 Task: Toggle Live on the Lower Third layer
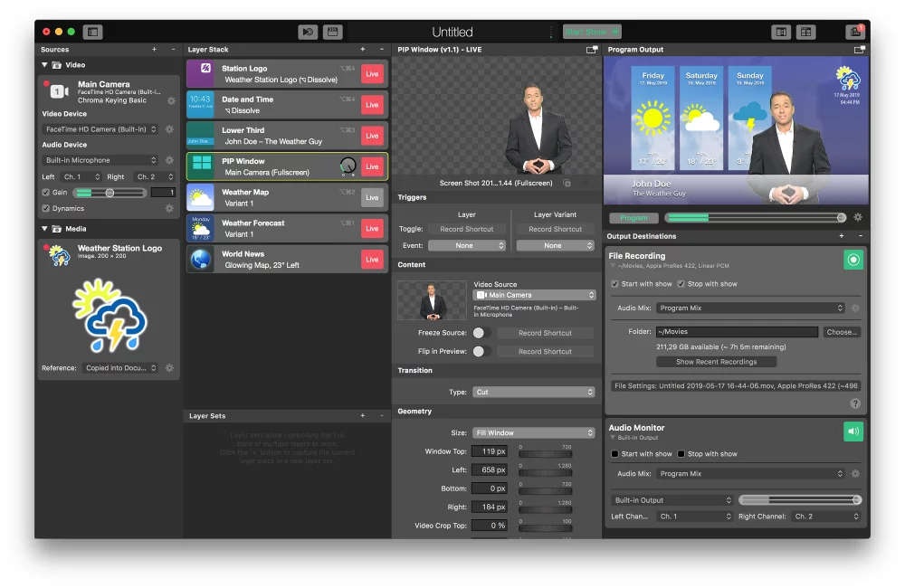(372, 136)
